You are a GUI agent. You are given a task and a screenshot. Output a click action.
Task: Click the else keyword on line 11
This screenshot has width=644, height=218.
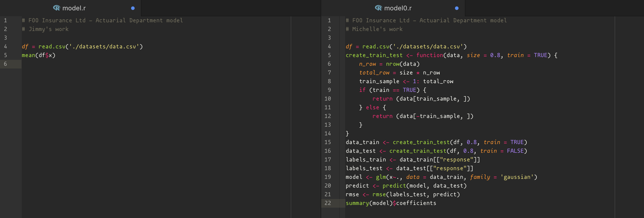[372, 107]
